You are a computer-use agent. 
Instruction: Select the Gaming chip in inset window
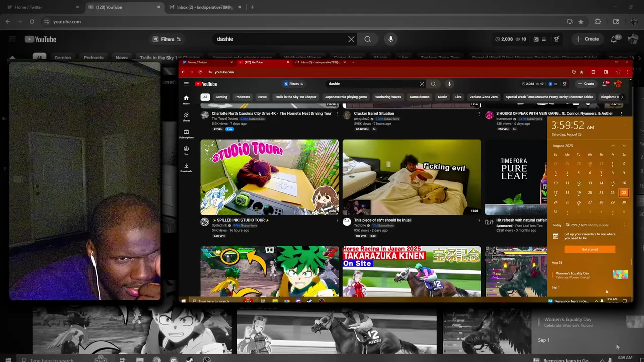point(221,97)
